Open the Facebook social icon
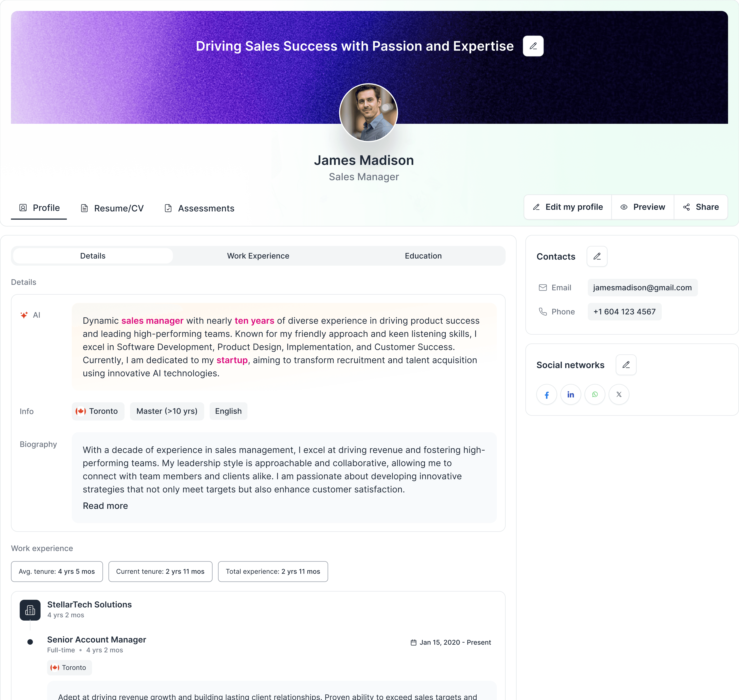This screenshot has width=739, height=700. (547, 394)
